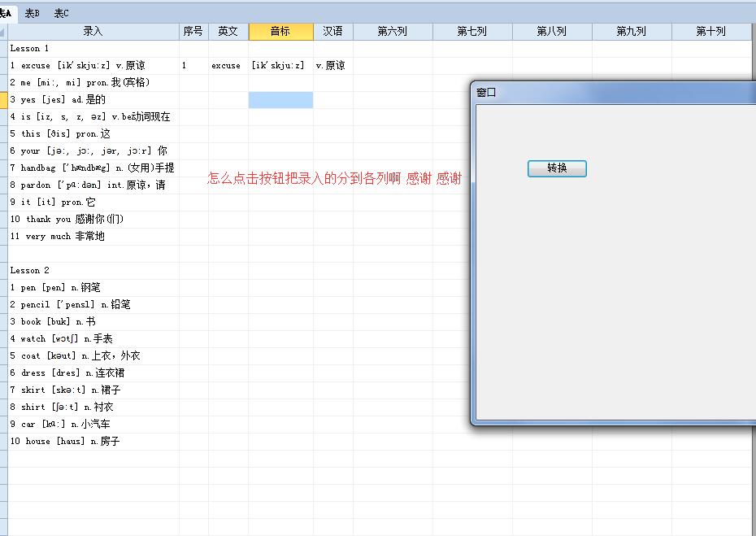Screen dimensions: 756x536
Task: Click the highlighted blue cell in 音标 column
Action: 280,100
